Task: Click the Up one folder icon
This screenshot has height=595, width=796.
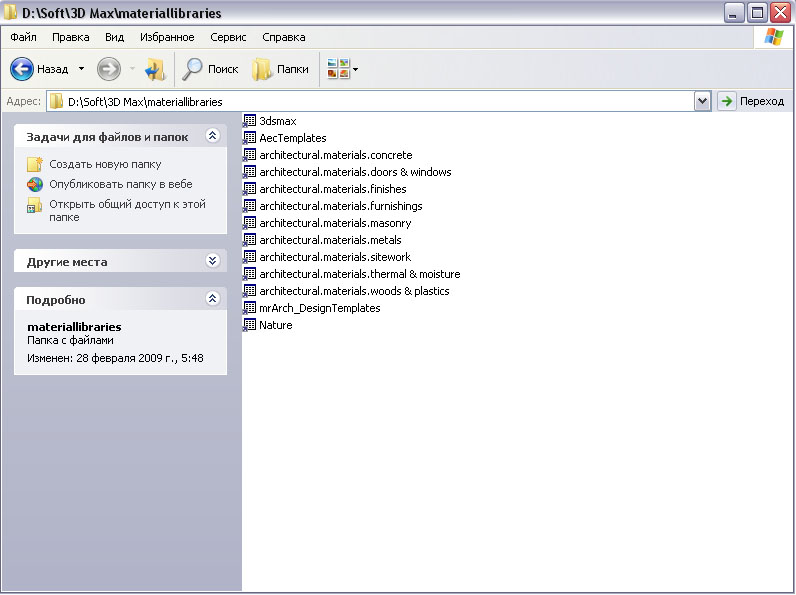Action: [x=155, y=69]
